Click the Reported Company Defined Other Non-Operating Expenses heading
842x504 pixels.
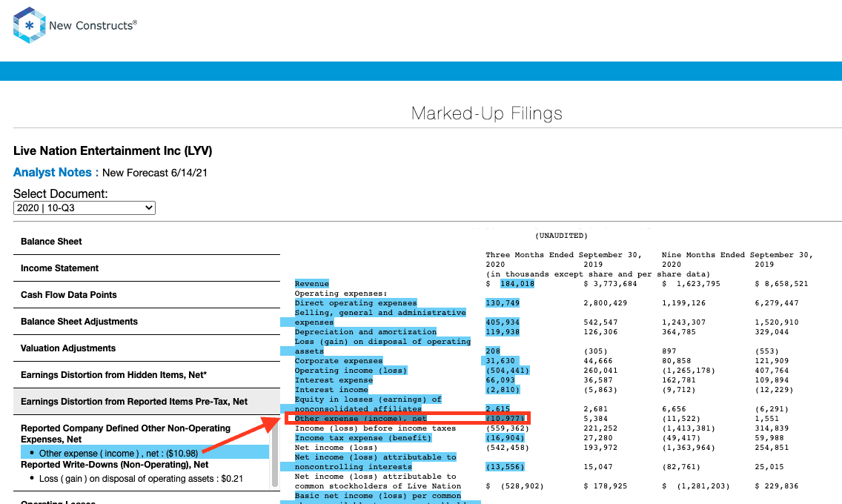[126, 434]
